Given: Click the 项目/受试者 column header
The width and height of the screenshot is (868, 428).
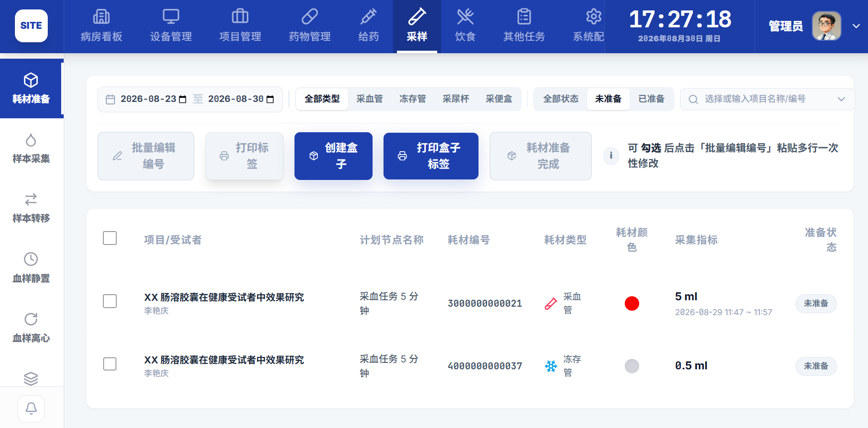Looking at the screenshot, I should coord(173,240).
